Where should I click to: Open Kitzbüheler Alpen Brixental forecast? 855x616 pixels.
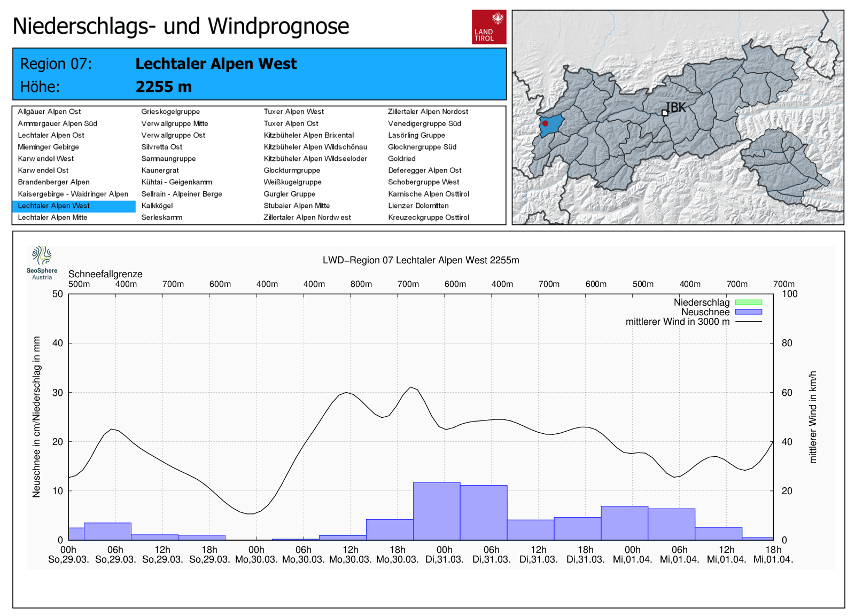[x=308, y=135]
